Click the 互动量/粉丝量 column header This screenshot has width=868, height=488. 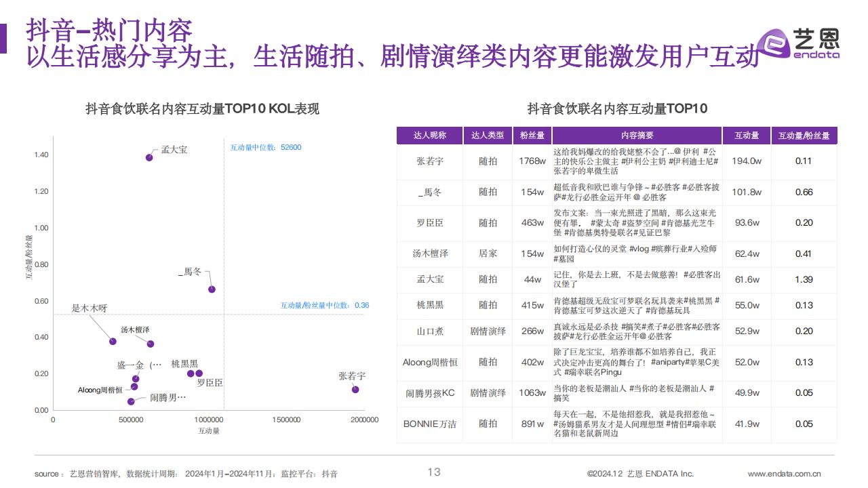point(804,136)
